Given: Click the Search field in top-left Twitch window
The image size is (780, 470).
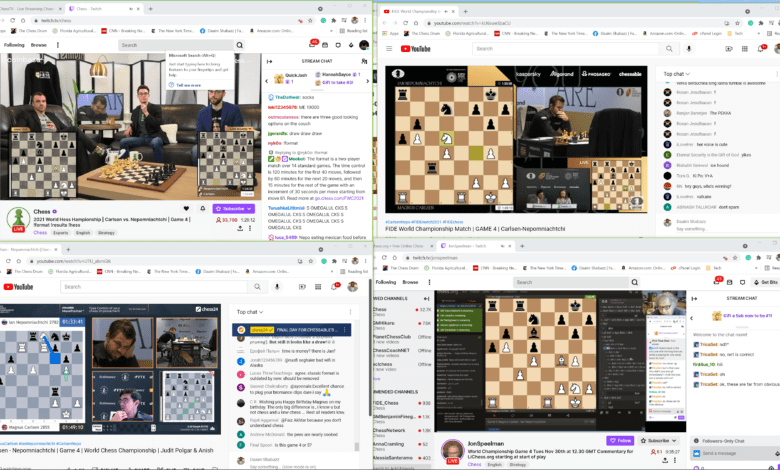Looking at the screenshot, I should (176, 45).
